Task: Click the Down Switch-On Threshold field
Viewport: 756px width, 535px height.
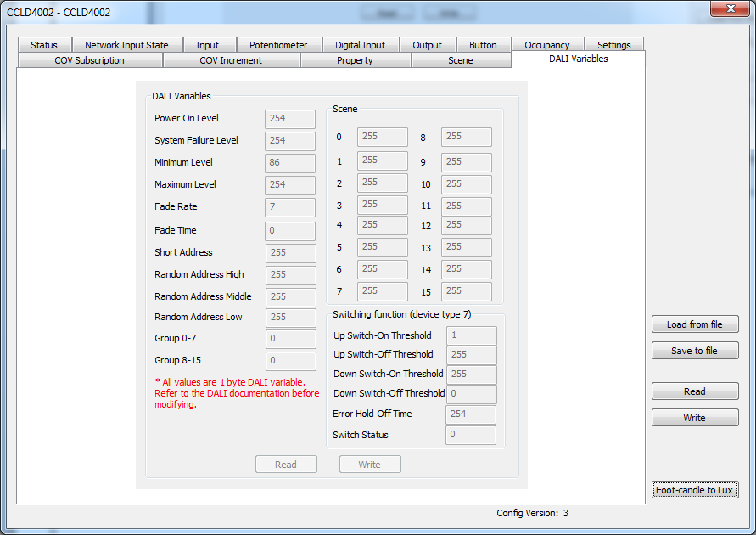Action: 471,374
